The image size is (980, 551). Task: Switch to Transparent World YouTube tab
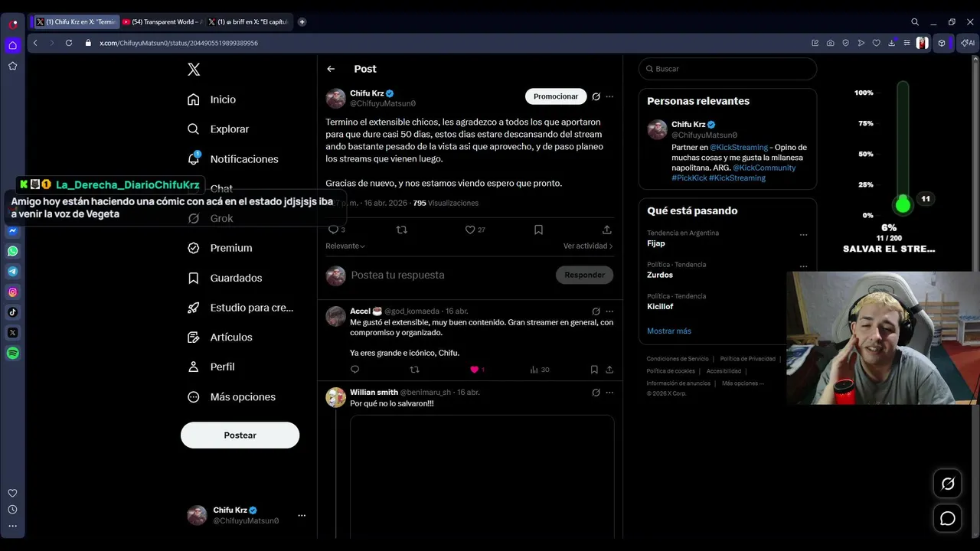(x=162, y=22)
